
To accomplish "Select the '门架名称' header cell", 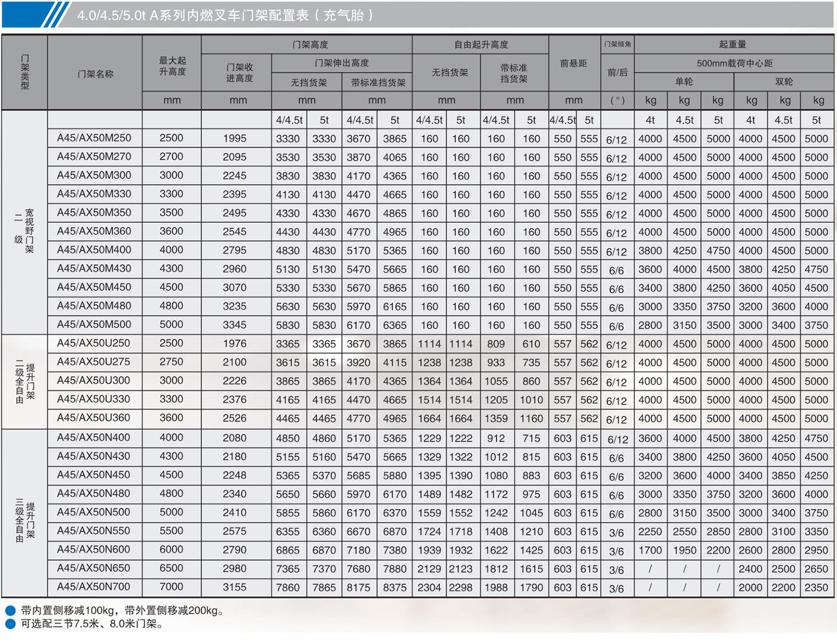I will click(95, 73).
